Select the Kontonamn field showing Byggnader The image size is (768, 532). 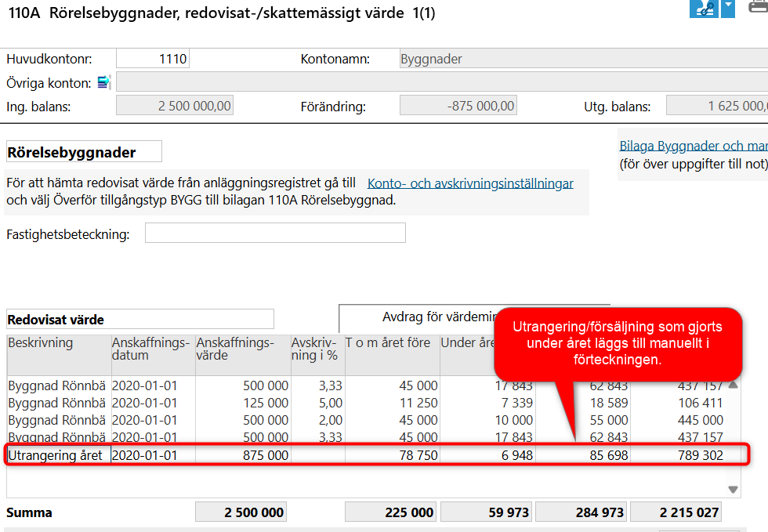coord(584,59)
